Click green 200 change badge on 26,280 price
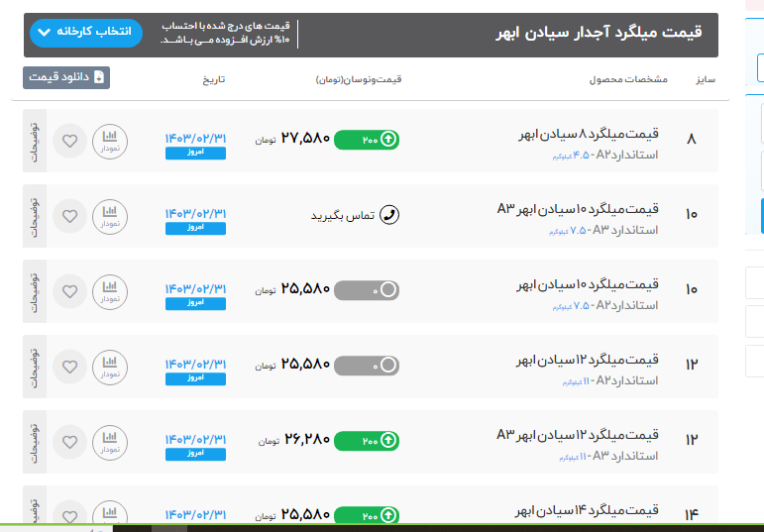The height and width of the screenshot is (532, 764). pos(367,439)
